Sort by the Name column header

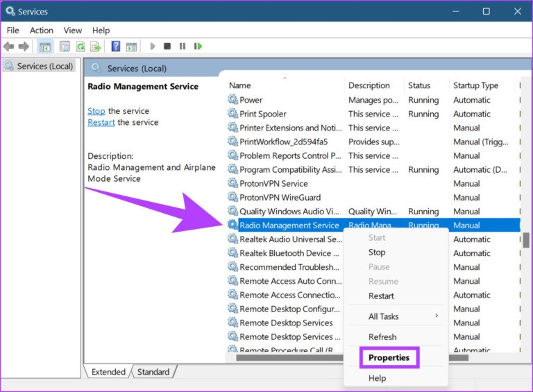[240, 85]
